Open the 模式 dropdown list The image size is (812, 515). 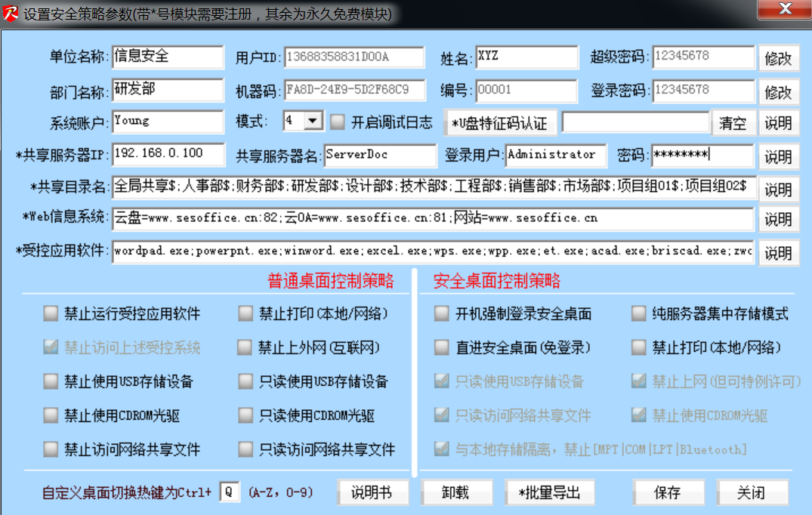coord(313,121)
